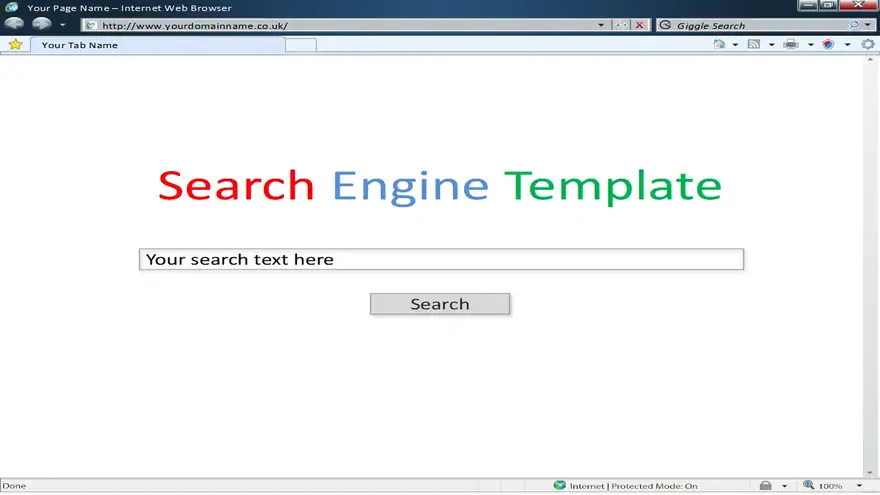Expand the feeds dropdown arrow
The image size is (880, 495).
771,45
